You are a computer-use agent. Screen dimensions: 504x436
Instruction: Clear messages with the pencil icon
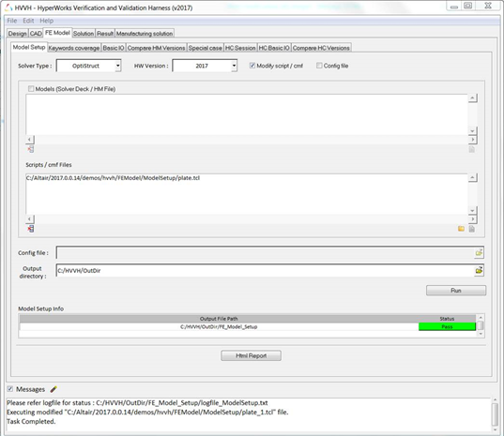click(x=53, y=389)
